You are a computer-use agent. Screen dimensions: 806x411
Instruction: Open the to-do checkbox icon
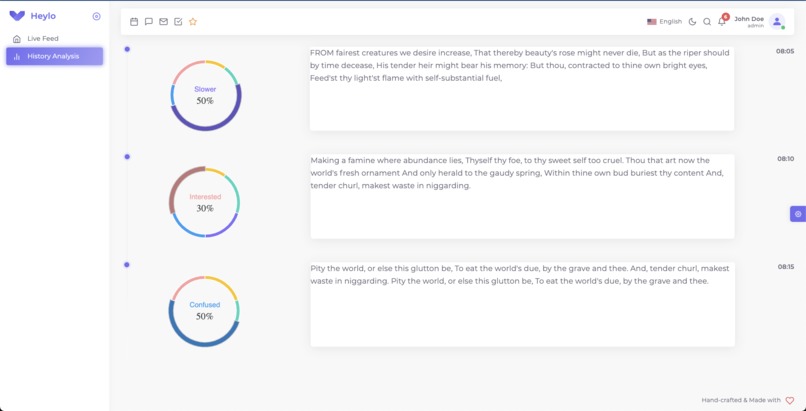pyautogui.click(x=178, y=22)
